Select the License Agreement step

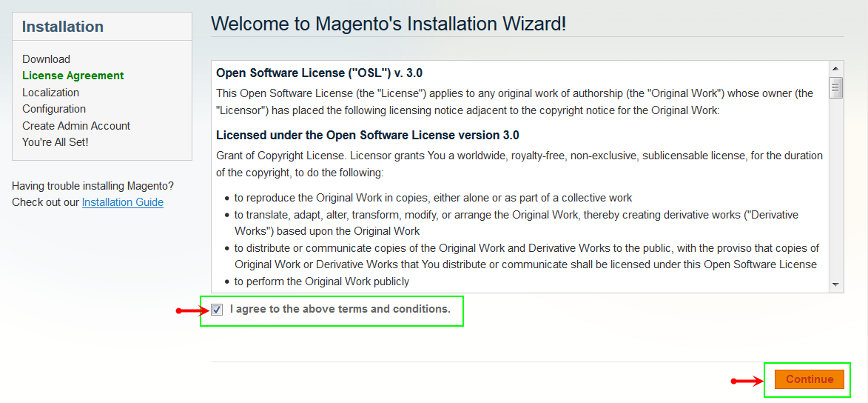tap(73, 76)
